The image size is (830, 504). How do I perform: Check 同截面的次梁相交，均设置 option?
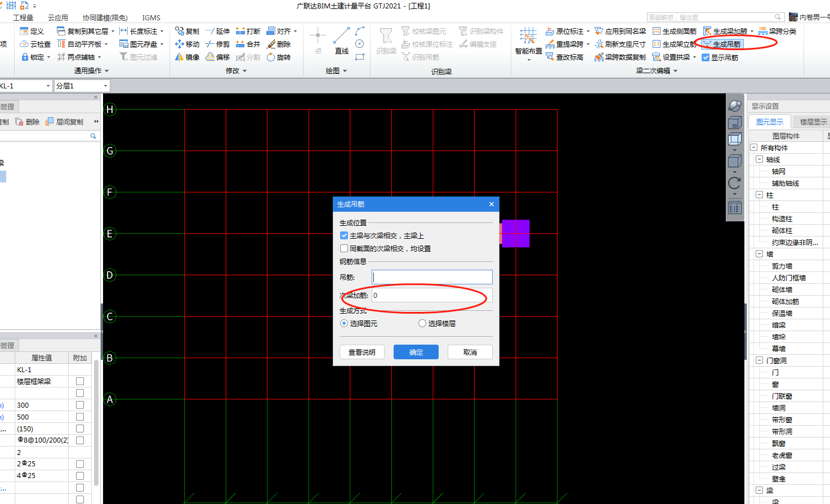(x=344, y=248)
